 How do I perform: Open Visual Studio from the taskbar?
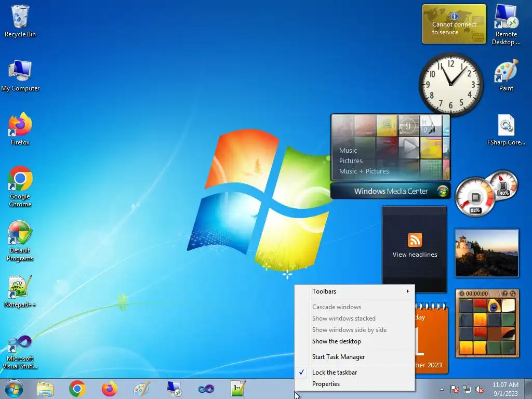point(206,389)
